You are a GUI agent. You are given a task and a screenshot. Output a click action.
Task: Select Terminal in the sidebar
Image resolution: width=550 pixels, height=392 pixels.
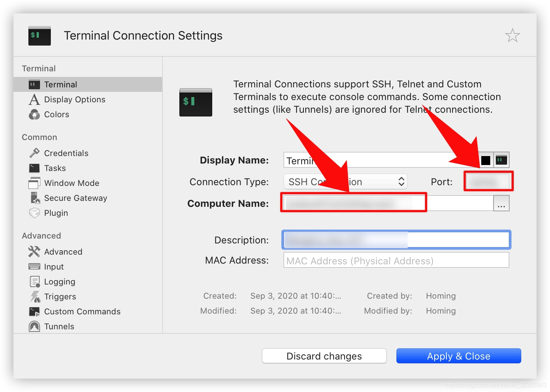click(88, 84)
